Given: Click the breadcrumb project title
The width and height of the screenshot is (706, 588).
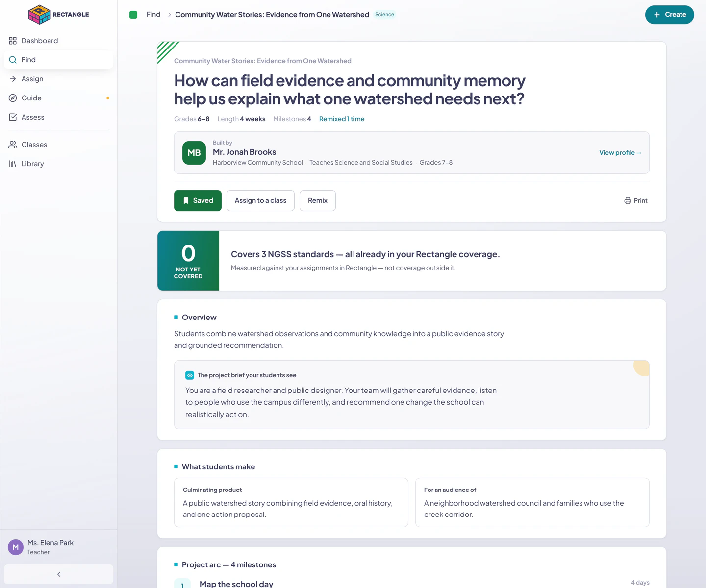Looking at the screenshot, I should [272, 15].
